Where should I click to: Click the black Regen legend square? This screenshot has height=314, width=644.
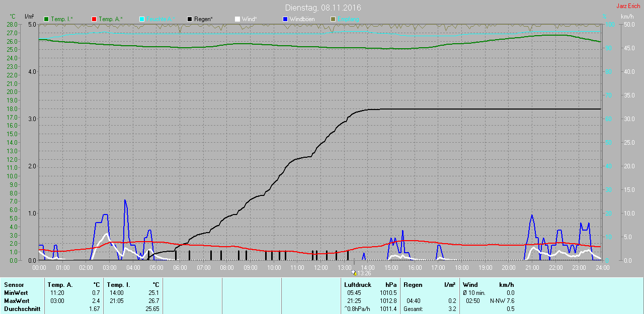pyautogui.click(x=190, y=19)
